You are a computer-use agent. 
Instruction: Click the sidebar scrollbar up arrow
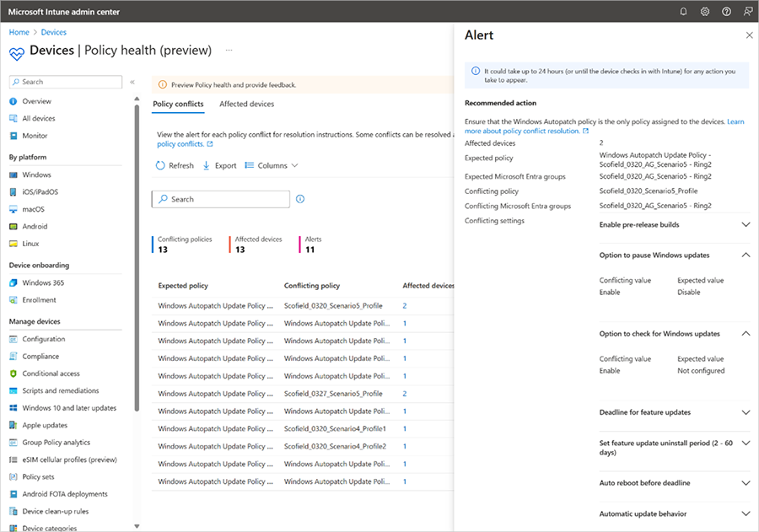(137, 99)
